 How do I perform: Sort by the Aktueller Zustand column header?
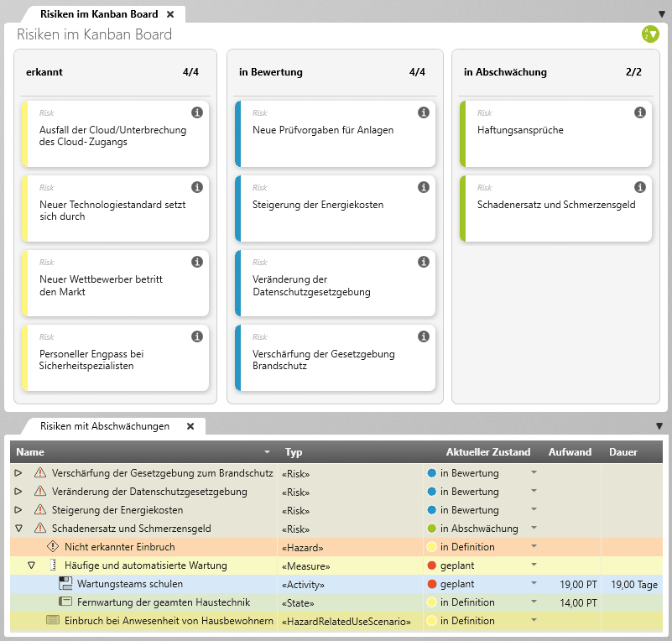click(487, 452)
